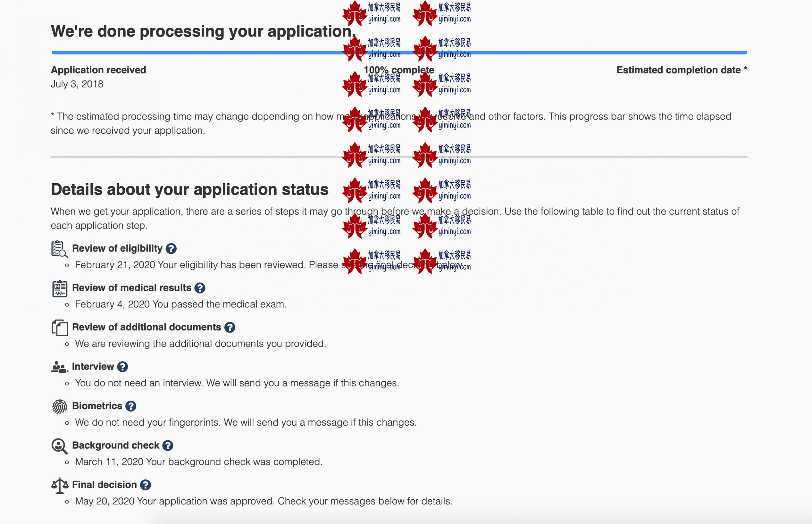Click Final decision help question mark

pyautogui.click(x=145, y=485)
